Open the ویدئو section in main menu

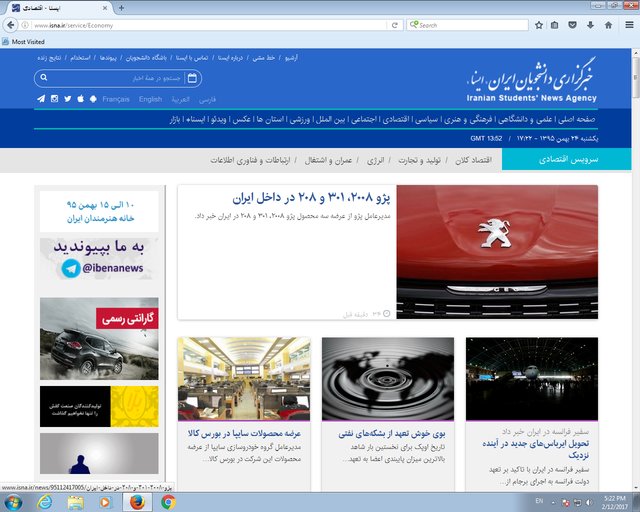tap(218, 119)
